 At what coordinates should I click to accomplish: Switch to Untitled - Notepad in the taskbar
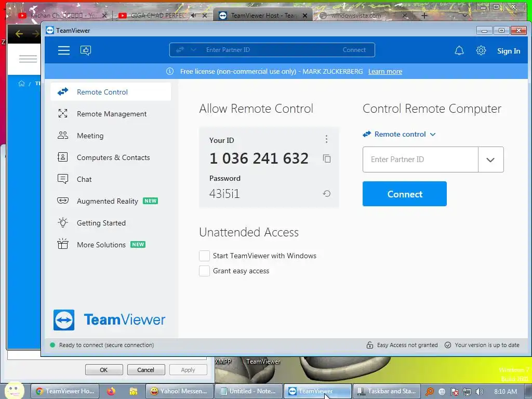point(249,391)
